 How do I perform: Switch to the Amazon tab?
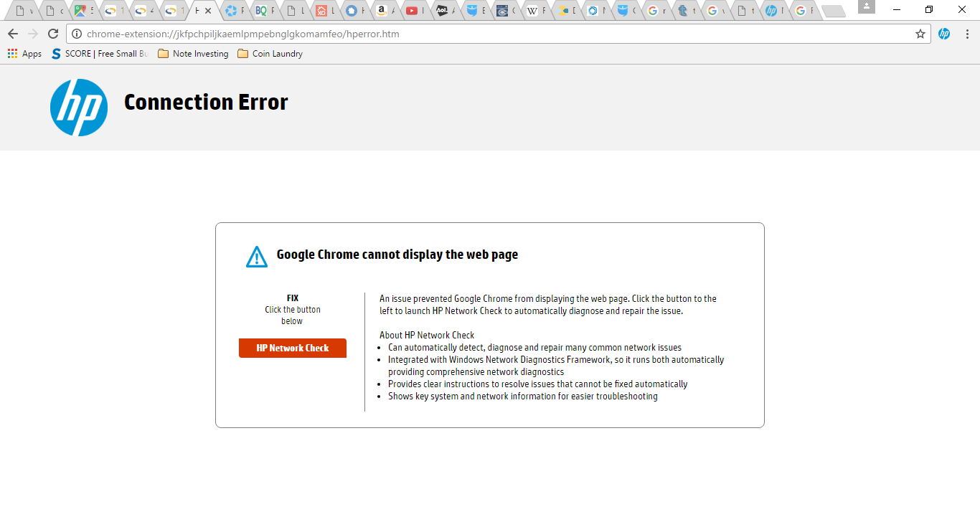385,11
